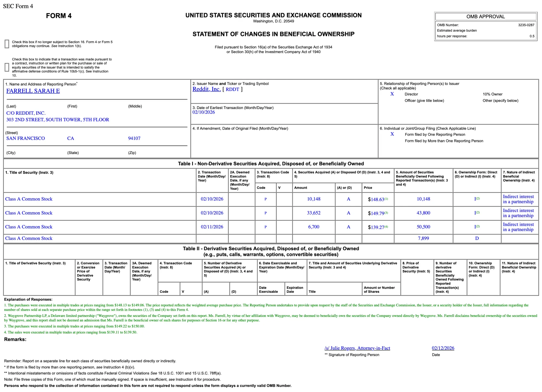Viewport: 542px width, 392px height.
Task: Open the Reddit, Inc. issuer link
Action: pos(207,89)
